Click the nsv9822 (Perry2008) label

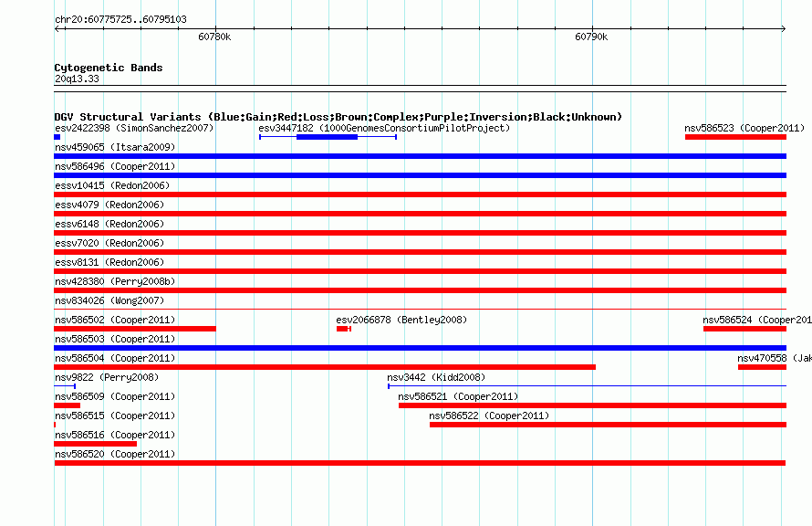[x=107, y=377]
